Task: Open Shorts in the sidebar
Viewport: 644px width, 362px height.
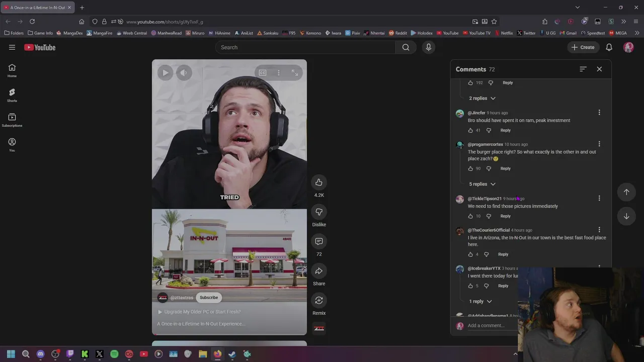Action: click(12, 95)
